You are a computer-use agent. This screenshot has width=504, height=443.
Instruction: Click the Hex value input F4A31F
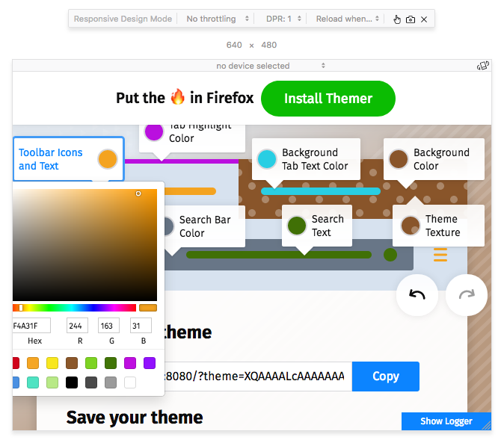coord(31,326)
